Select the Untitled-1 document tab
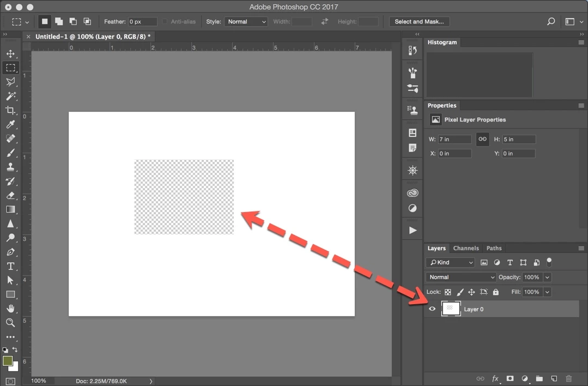The width and height of the screenshot is (588, 386). tap(93, 37)
